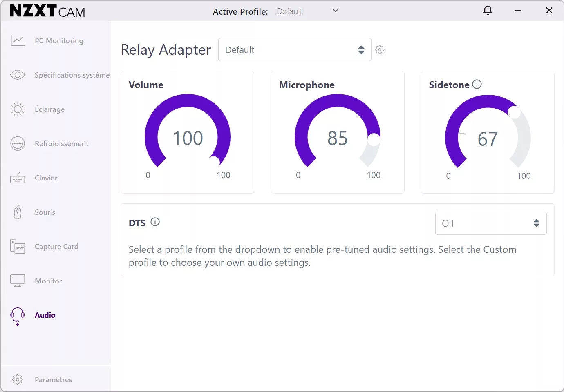The width and height of the screenshot is (564, 392).
Task: Click the NZXT CAM logo
Action: pos(47,11)
